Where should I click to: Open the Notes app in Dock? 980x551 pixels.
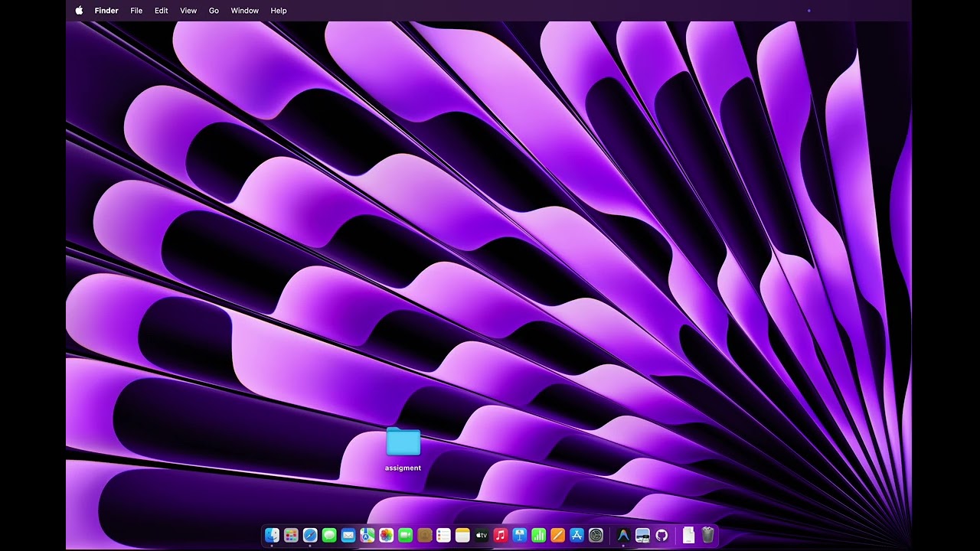point(462,535)
